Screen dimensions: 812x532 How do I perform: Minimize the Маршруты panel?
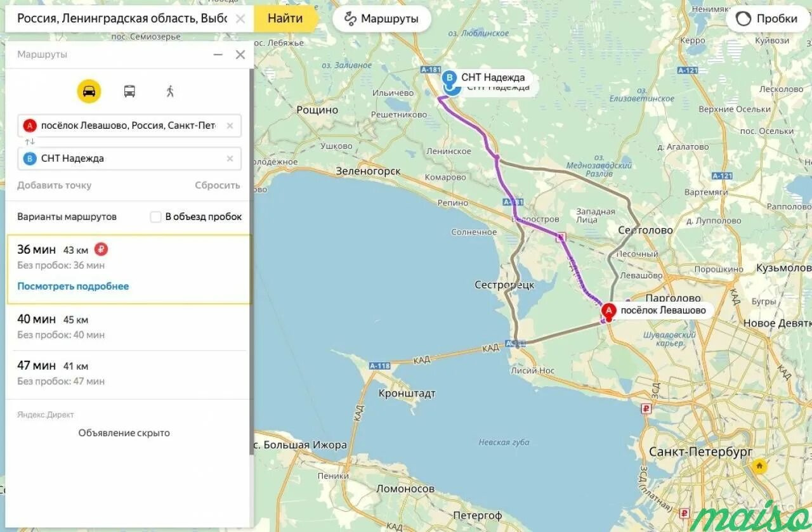218,55
